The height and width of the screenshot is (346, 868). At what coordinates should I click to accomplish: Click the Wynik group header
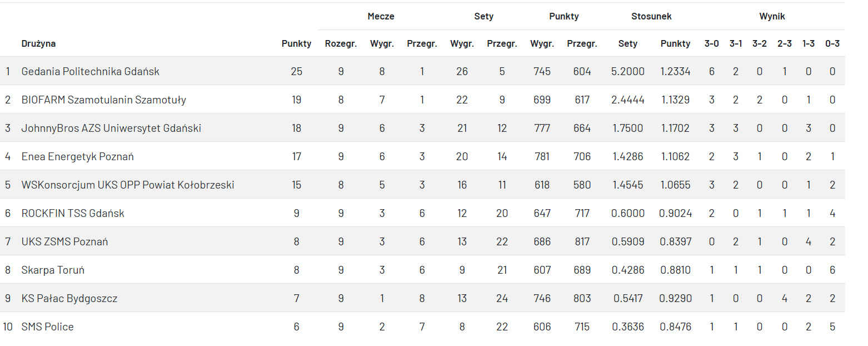pyautogui.click(x=772, y=16)
